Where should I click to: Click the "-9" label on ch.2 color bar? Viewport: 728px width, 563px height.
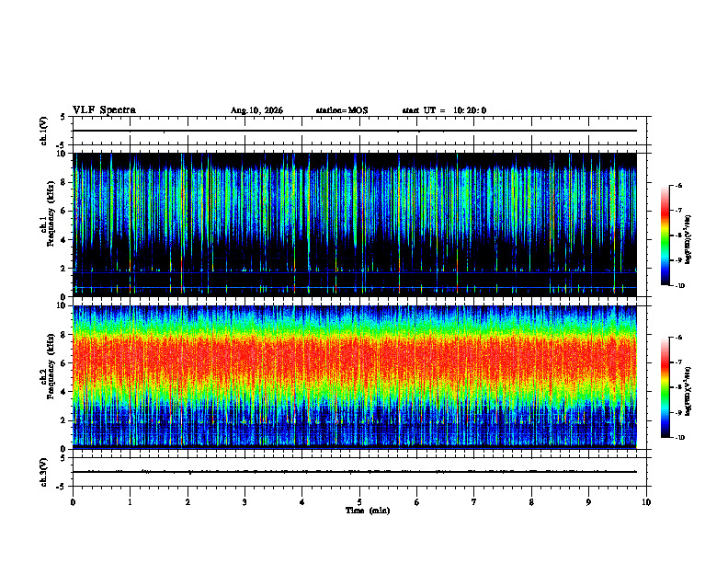click(x=678, y=412)
